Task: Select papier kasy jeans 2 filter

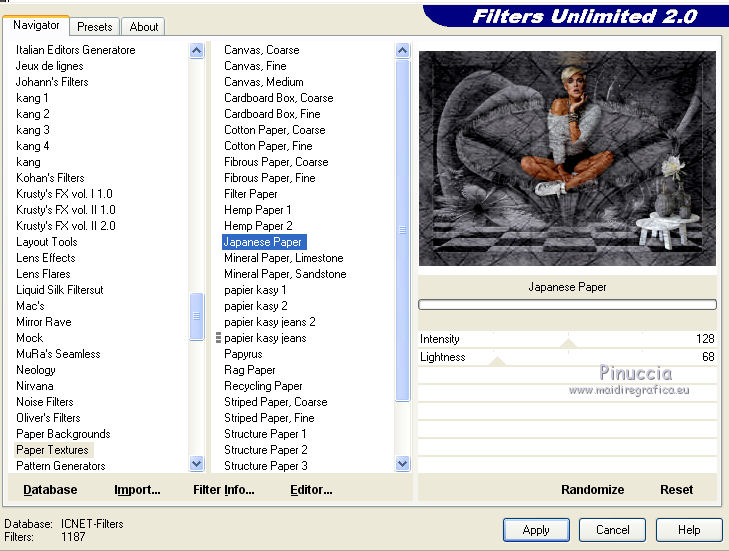Action: click(270, 322)
